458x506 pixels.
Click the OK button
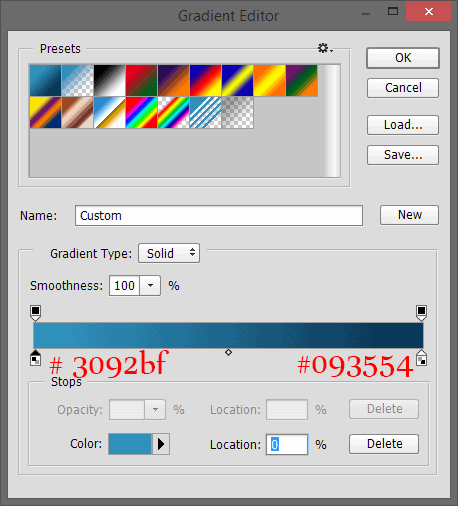tap(403, 58)
